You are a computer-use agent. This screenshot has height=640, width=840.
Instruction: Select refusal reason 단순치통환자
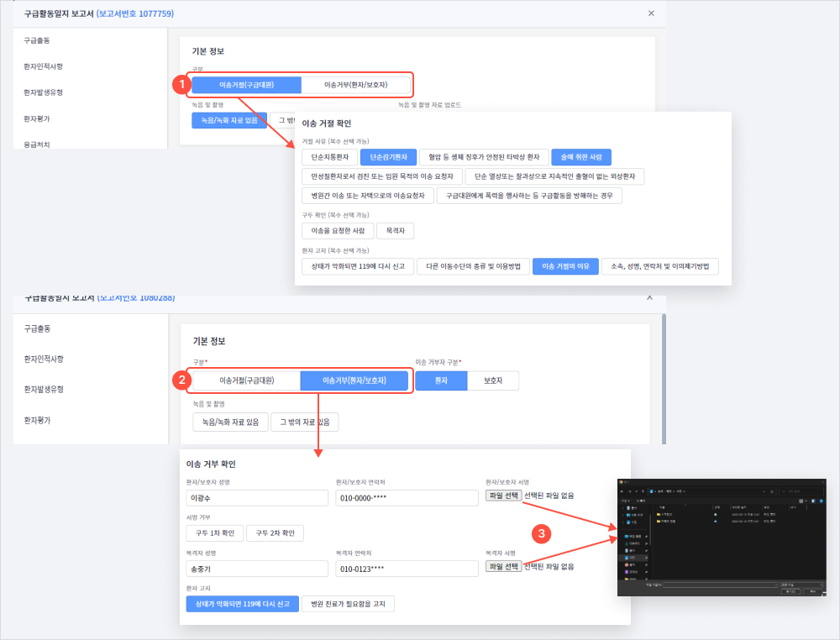[330, 157]
